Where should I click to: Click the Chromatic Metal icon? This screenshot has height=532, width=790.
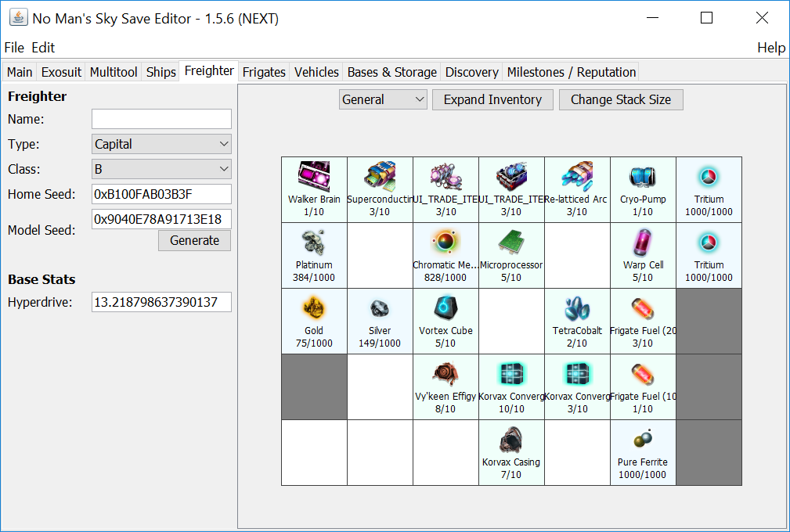tap(446, 242)
